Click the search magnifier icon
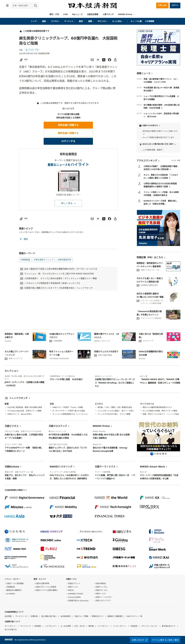 35,5
